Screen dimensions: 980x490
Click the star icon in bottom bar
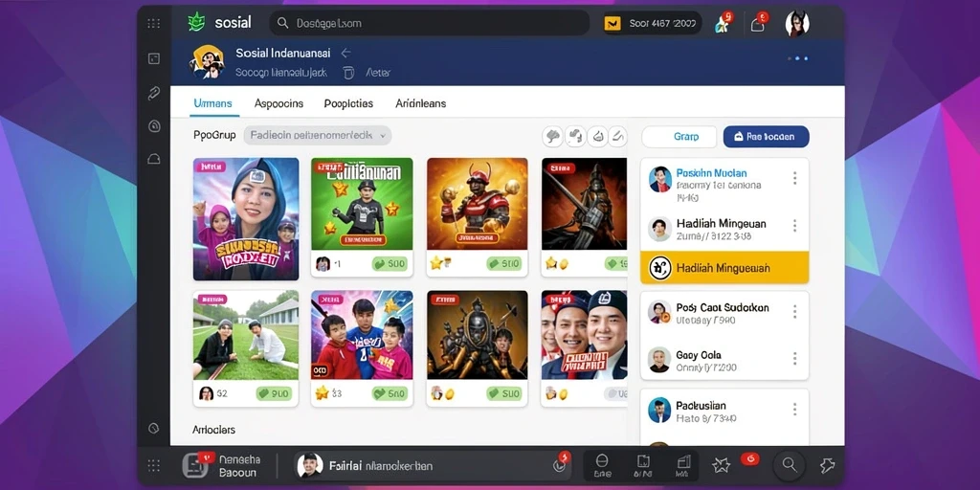[x=721, y=464]
